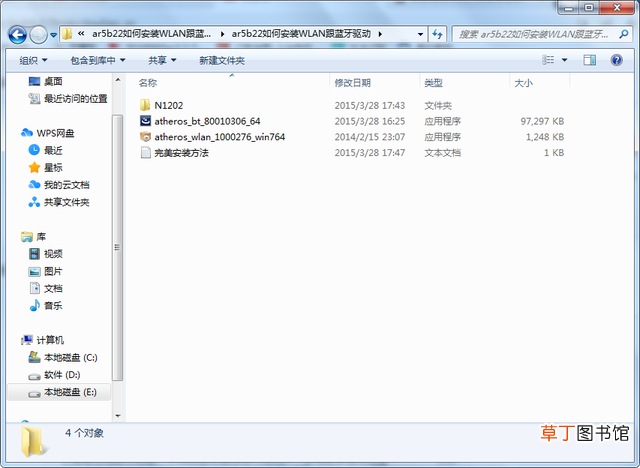Open 本地磁盘 (E:) drive
Screen dimensions: 640x468
(70, 392)
